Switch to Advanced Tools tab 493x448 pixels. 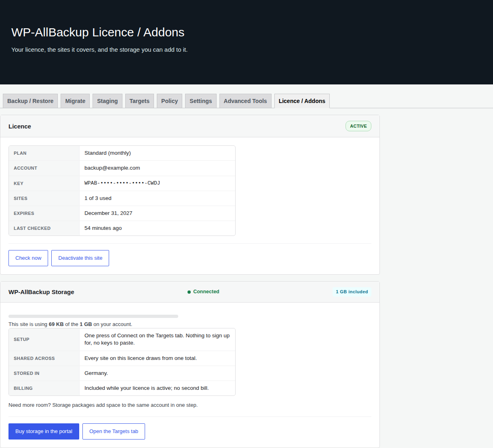pos(245,101)
